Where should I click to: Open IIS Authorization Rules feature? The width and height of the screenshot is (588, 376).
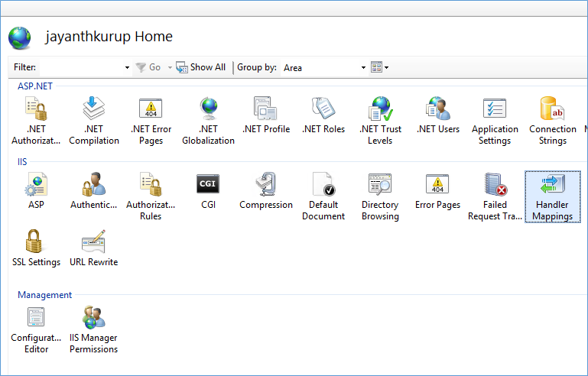151,196
